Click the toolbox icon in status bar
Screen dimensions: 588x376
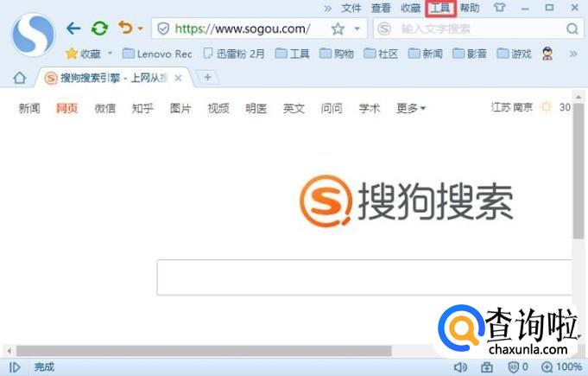coord(487,367)
